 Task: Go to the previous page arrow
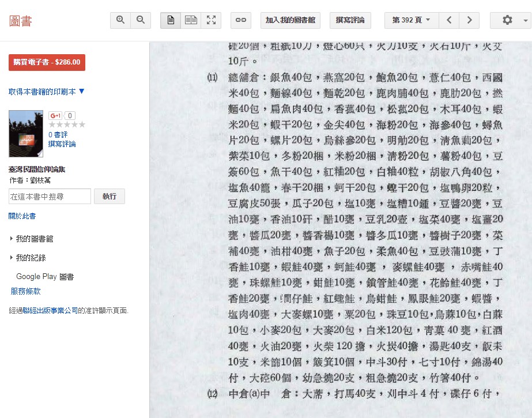coord(449,20)
